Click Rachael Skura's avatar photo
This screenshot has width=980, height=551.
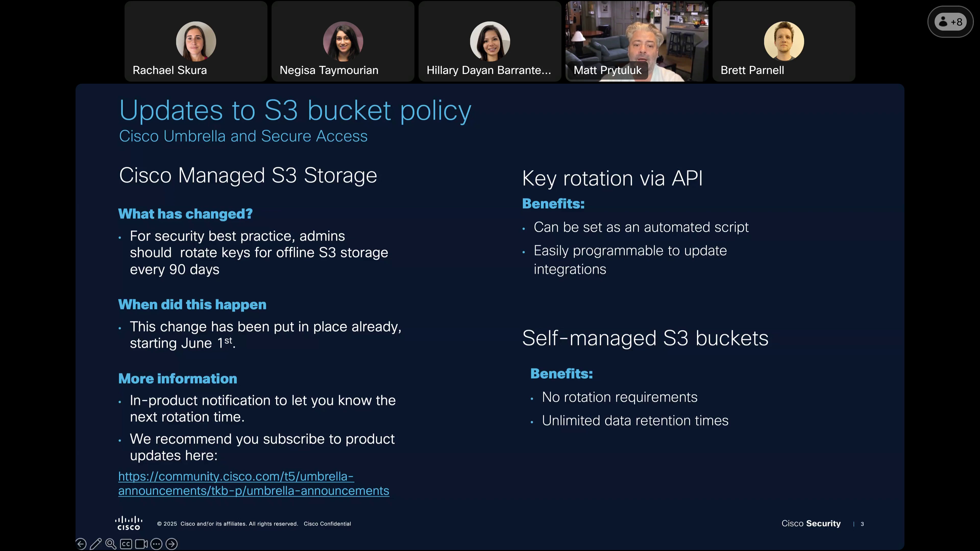pos(196,41)
